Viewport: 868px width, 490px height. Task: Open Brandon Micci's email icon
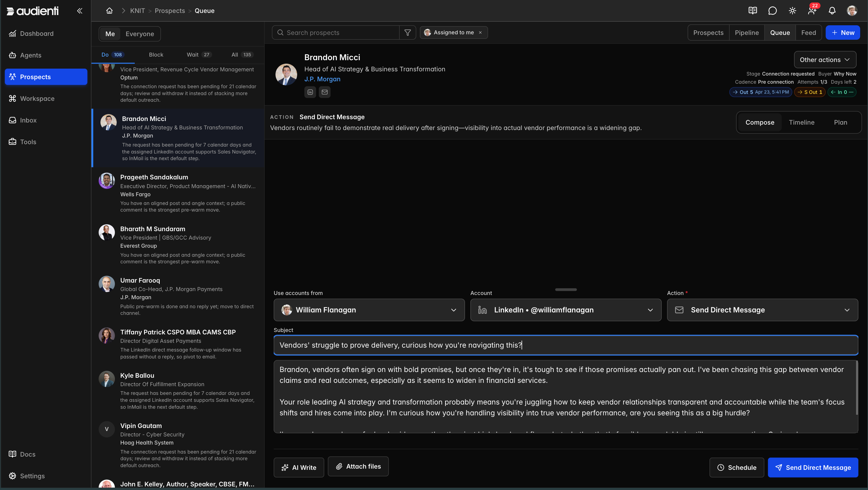325,92
